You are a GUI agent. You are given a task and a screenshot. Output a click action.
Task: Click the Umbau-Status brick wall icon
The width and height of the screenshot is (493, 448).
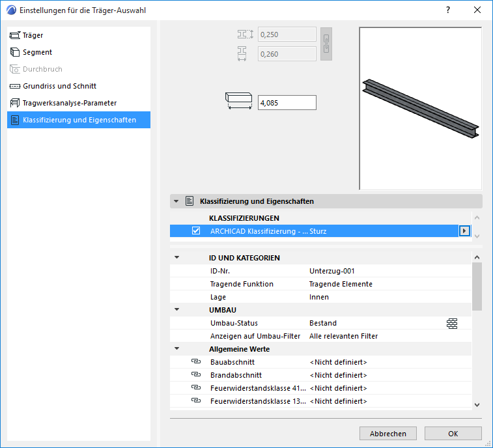coord(452,324)
